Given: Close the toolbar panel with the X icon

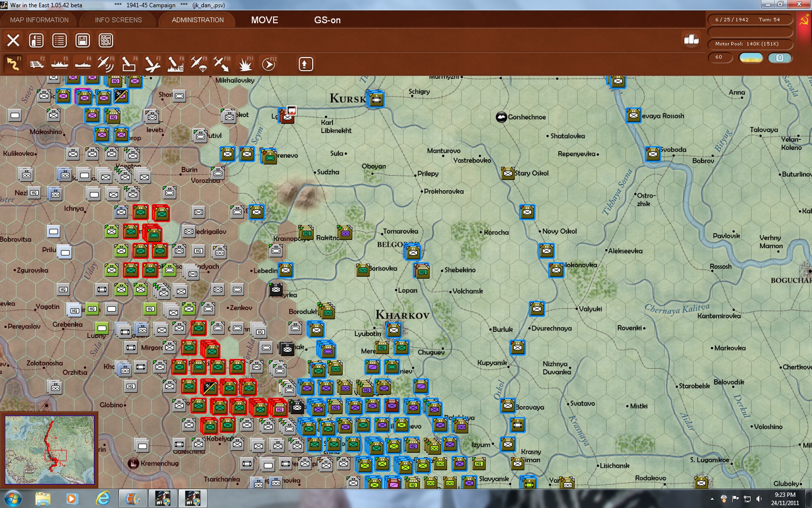Looking at the screenshot, I should (13, 40).
